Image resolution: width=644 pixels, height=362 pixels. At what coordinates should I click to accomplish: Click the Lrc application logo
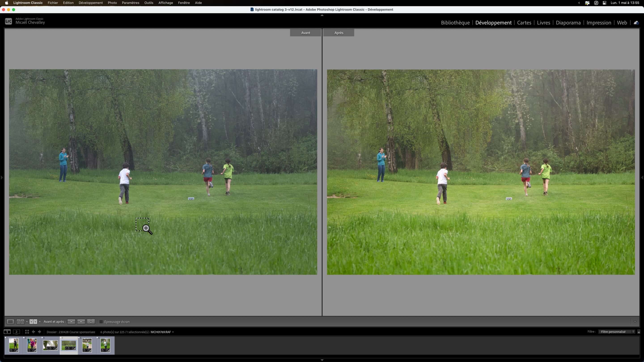[x=8, y=21]
